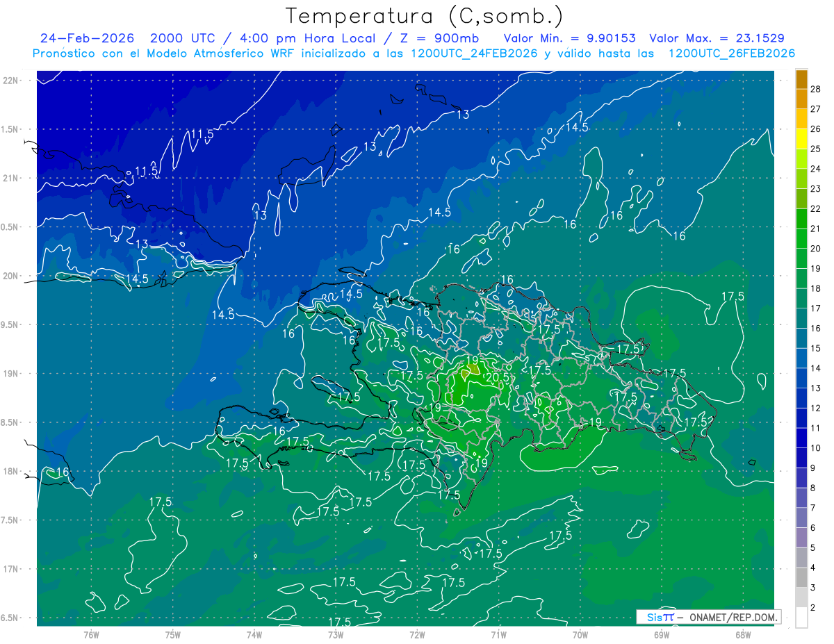Select '1200UTC_26FEB2026' valid-until time text
Viewport: 834px width, 644px height.
732,53
